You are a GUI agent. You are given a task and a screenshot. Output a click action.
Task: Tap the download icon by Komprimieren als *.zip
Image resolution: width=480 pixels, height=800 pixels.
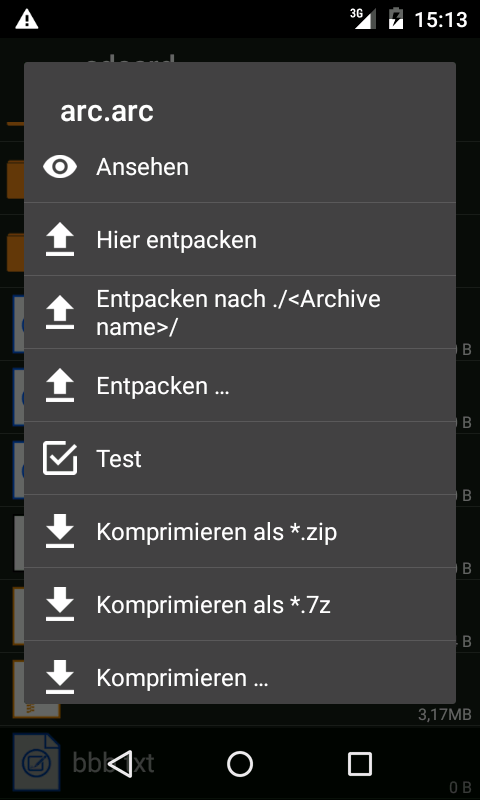pyautogui.click(x=60, y=532)
